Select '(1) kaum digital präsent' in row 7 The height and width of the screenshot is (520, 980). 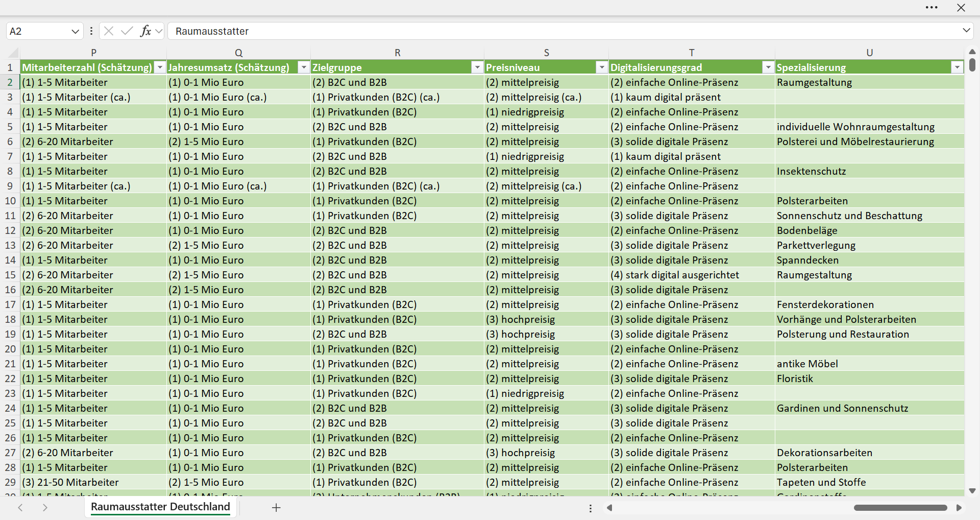pyautogui.click(x=692, y=156)
